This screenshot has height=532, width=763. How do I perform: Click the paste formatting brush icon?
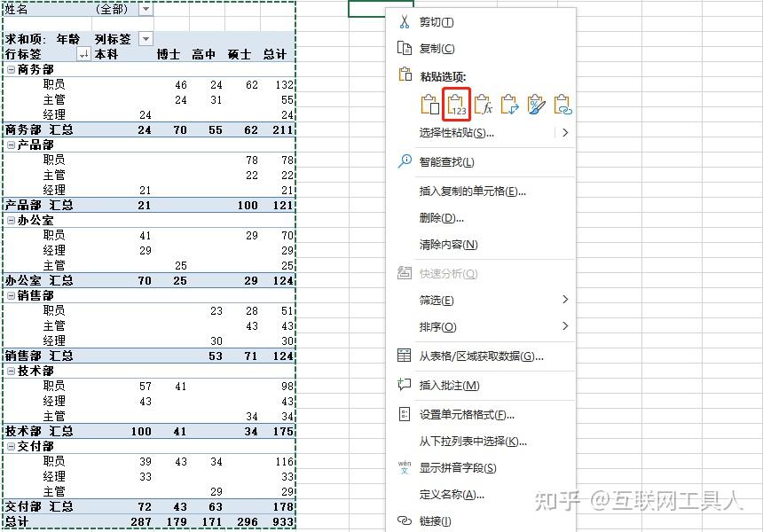(x=538, y=105)
